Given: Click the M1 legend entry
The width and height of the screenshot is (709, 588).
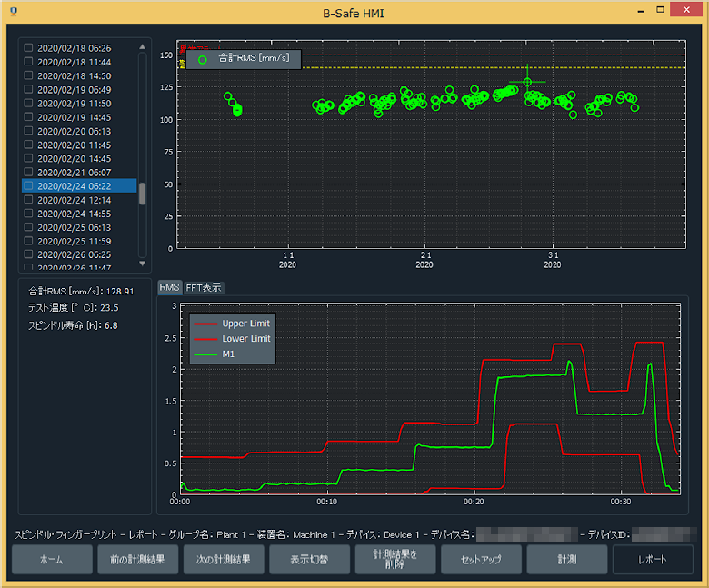Looking at the screenshot, I should (215, 354).
